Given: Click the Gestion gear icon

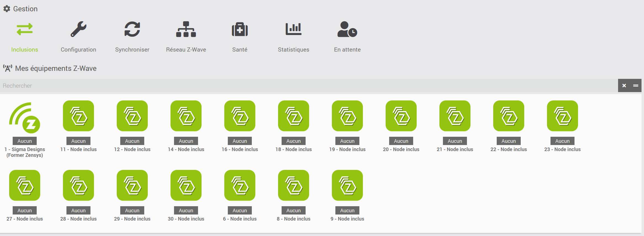Looking at the screenshot, I should (x=7, y=9).
